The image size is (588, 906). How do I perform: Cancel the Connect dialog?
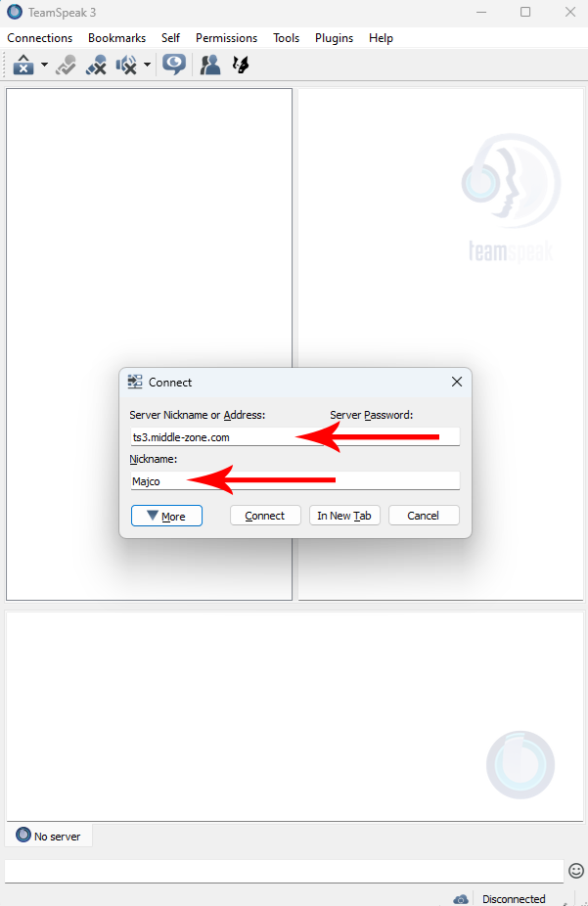click(424, 516)
